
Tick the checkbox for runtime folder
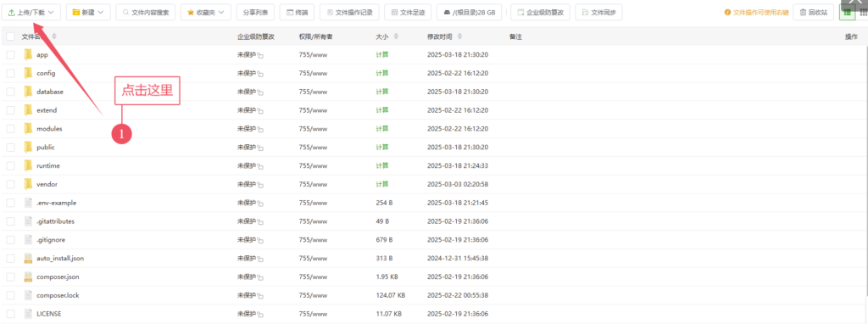10,165
